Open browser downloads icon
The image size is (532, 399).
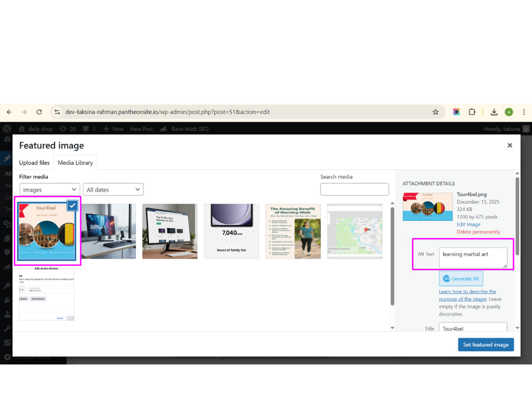click(x=494, y=112)
